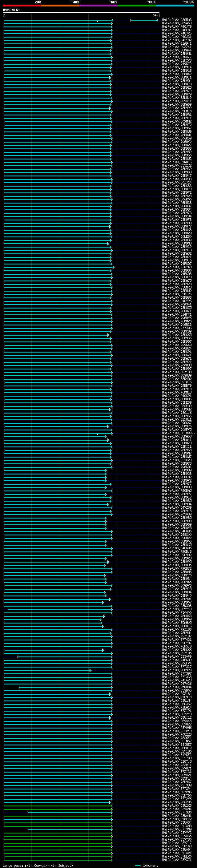This screenshot has height=868, width=197.
Task: Select hit UniRef100_A8SEA9
Action: click(x=176, y=406)
